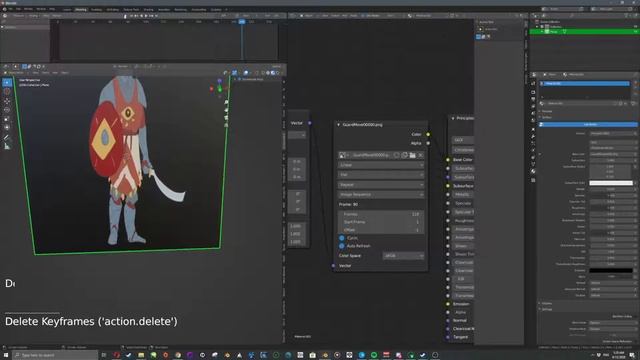Browse images with the image icon dropdown
This screenshot has width=640, height=360.
pyautogui.click(x=343, y=155)
